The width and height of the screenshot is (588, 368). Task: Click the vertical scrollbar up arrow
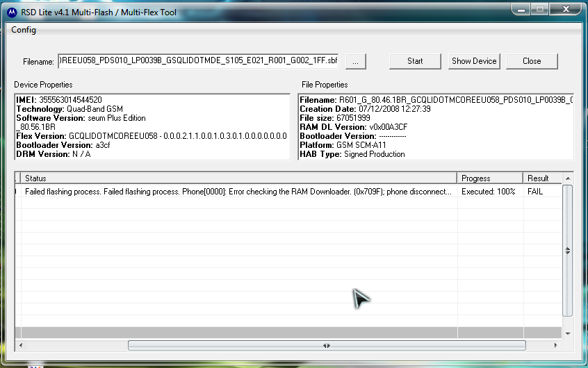tap(568, 178)
